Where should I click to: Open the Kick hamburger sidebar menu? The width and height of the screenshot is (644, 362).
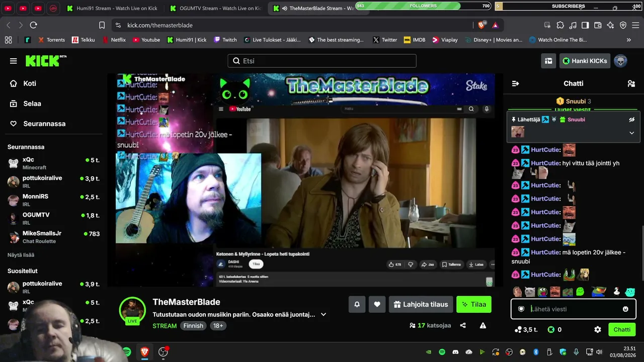click(13, 61)
